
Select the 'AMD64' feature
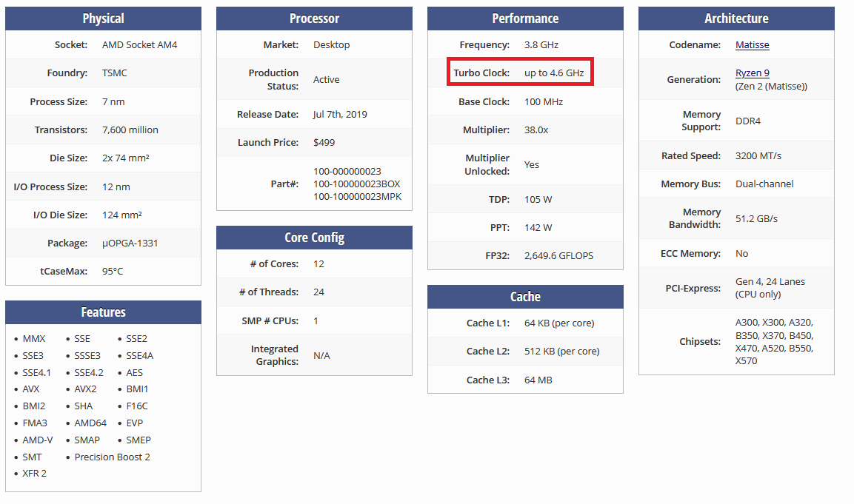[90, 423]
